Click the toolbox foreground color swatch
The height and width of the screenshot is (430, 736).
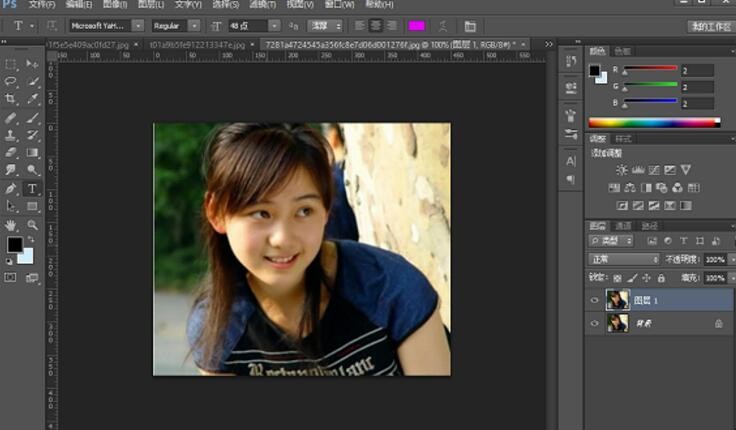(14, 245)
